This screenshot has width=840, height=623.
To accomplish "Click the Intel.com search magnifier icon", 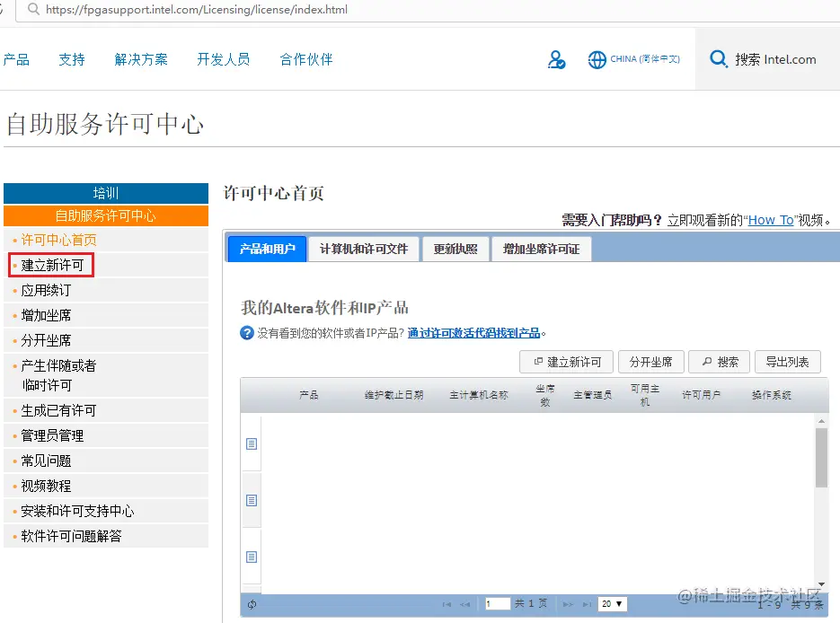I will coord(719,59).
